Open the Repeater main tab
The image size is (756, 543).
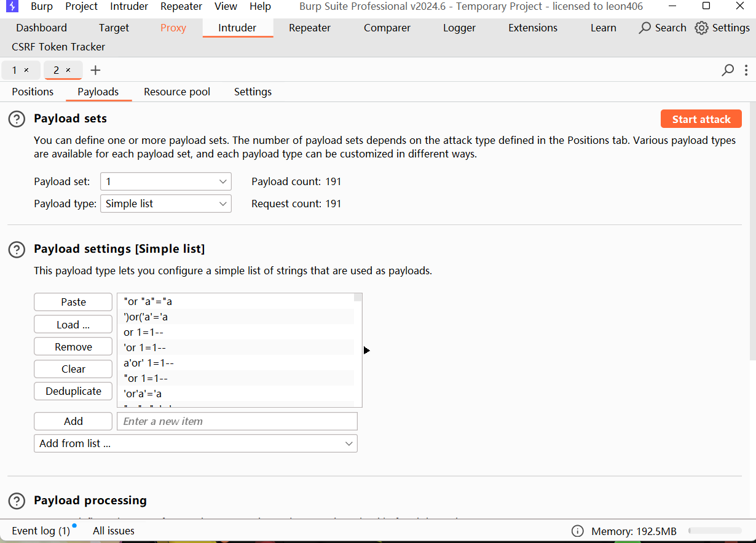click(310, 28)
